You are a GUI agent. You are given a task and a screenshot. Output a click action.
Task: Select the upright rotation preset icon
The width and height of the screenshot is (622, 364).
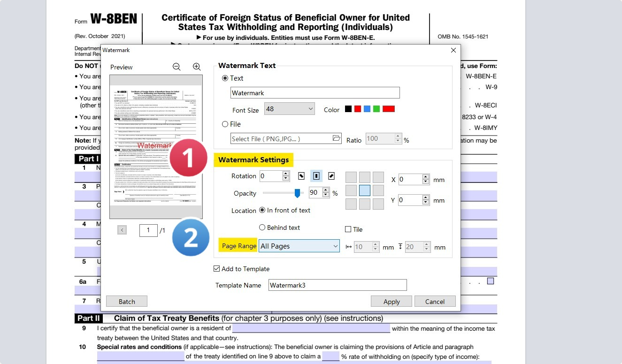316,176
